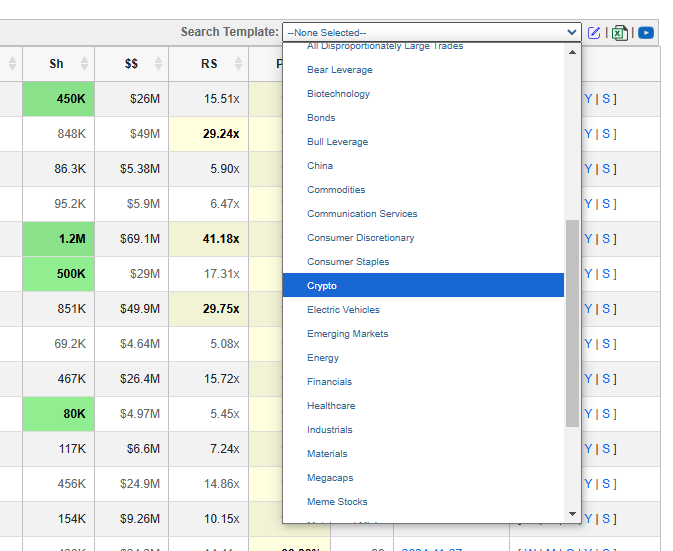Click the 95.2K shares cell
The width and height of the screenshot is (673, 551).
(x=58, y=204)
